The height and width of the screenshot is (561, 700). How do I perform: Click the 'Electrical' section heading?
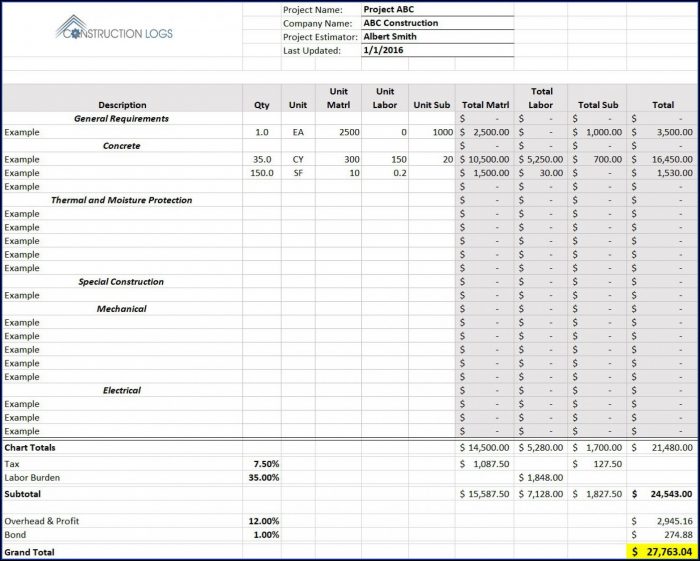coord(121,391)
